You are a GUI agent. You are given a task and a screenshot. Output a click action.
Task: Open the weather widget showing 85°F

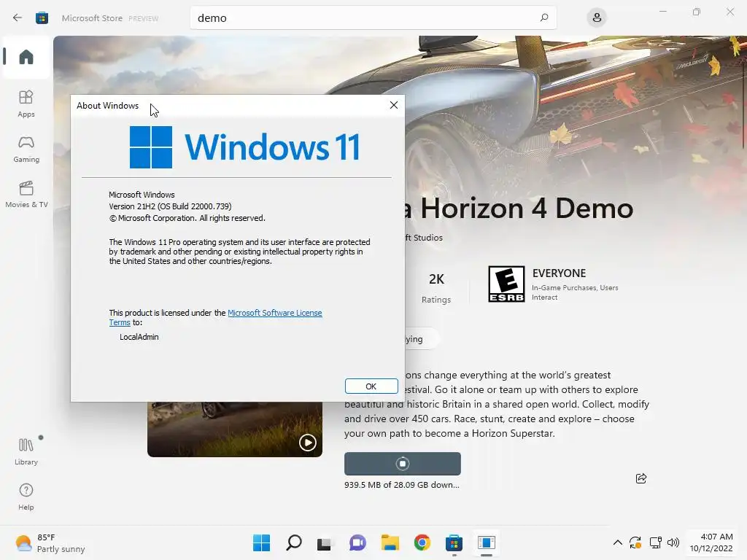point(50,542)
